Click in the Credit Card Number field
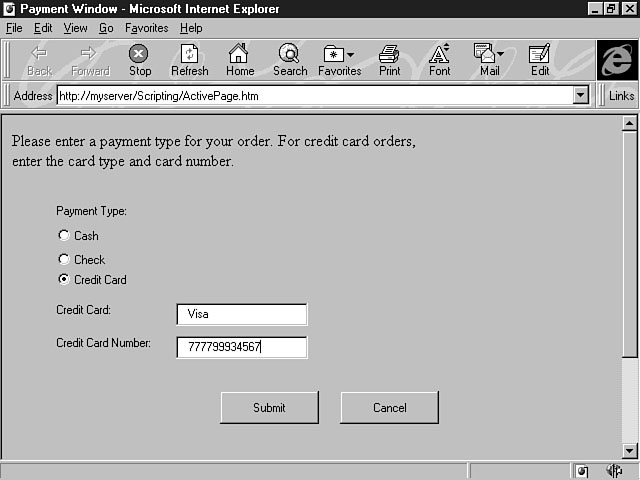Viewport: 640px width, 480px height. (242, 347)
